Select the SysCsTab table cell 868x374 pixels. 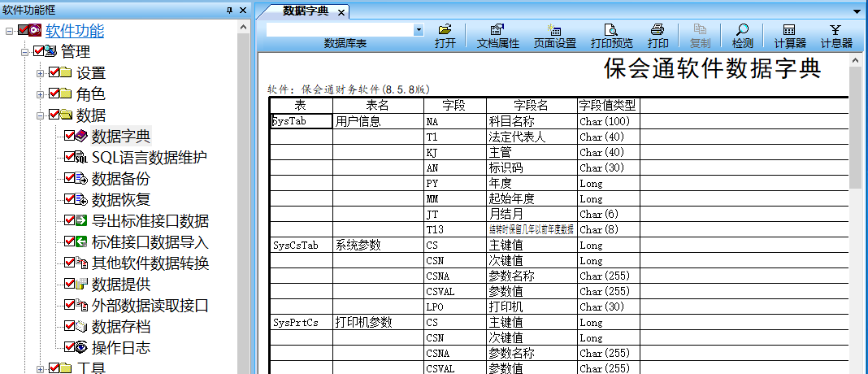(302, 246)
